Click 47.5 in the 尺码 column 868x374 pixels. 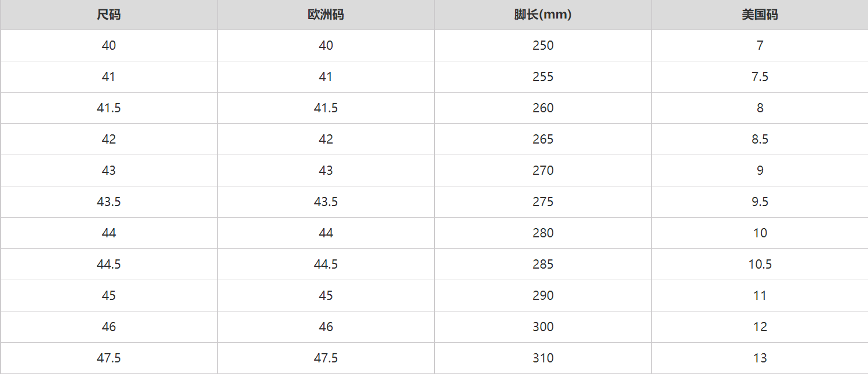pos(109,358)
